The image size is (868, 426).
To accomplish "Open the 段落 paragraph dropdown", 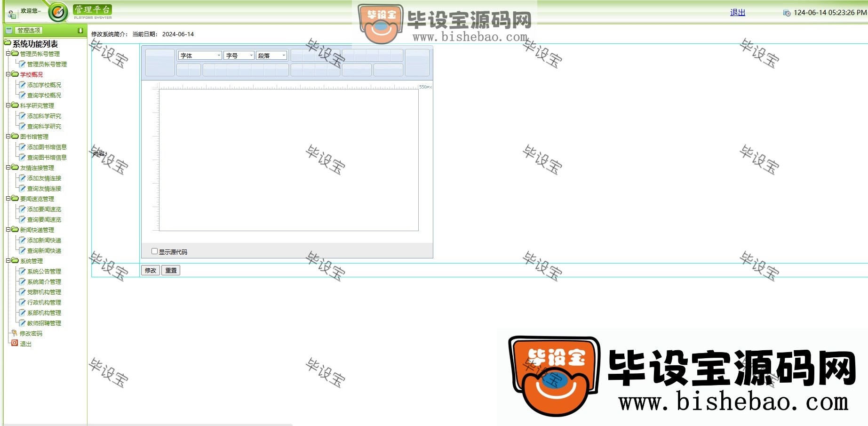I will pyautogui.click(x=271, y=56).
